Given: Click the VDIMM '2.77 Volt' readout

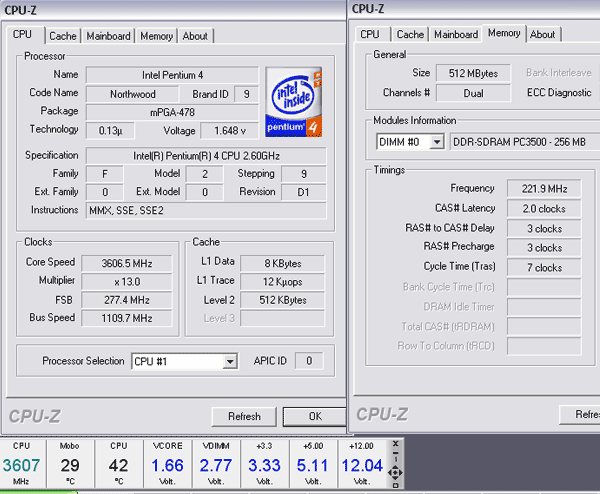Looking at the screenshot, I should 216,464.
